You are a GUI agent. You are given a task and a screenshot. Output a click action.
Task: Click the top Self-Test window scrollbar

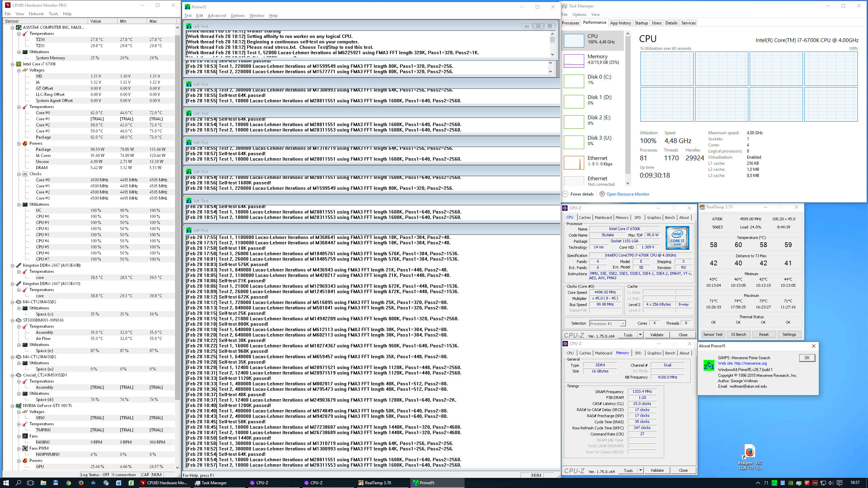pyautogui.click(x=552, y=39)
